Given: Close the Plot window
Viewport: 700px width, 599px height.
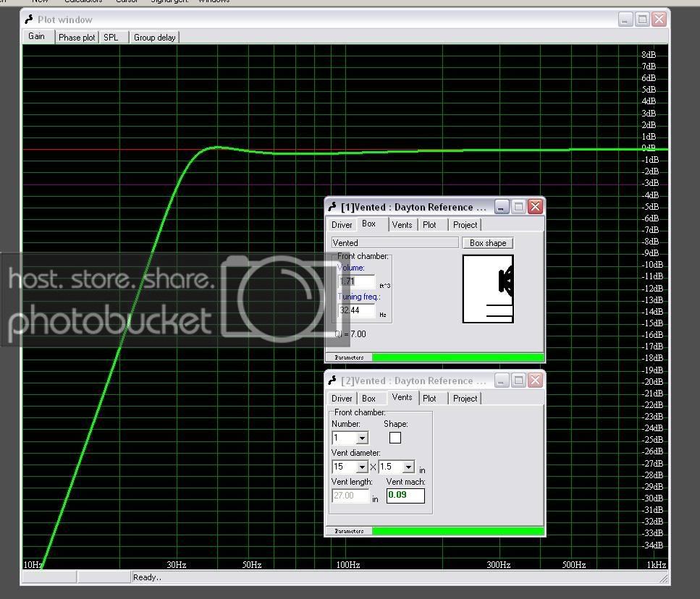Looking at the screenshot, I should [659, 20].
